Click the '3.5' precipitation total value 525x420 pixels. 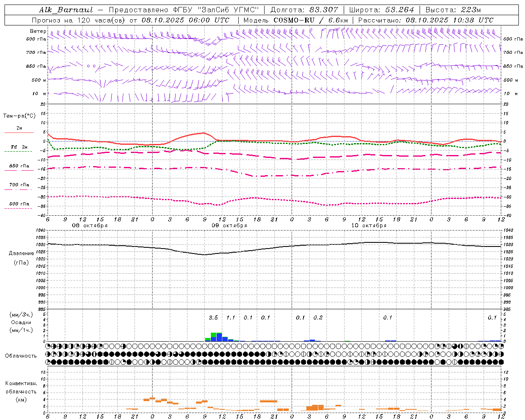213,318
